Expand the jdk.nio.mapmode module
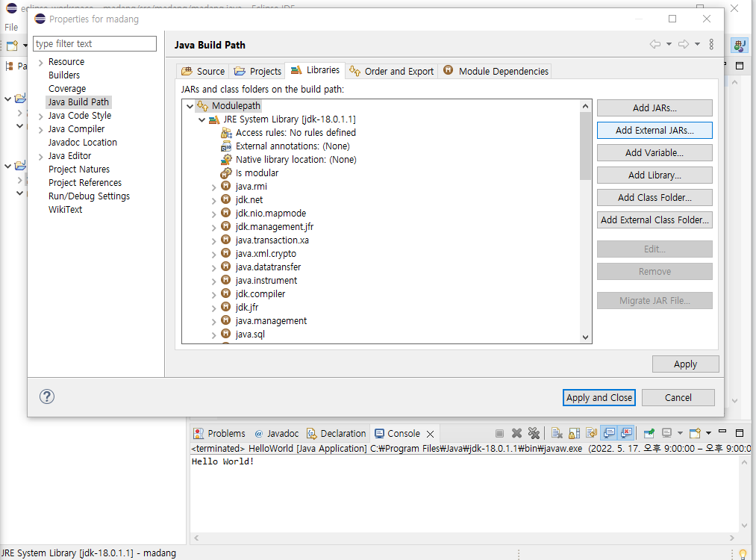 point(213,214)
